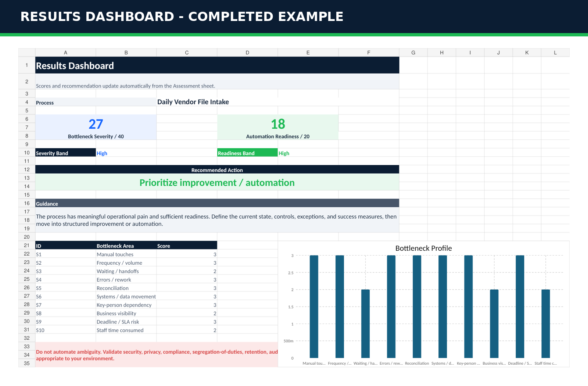Select the "Reconciliation" cell in the table

point(126,288)
